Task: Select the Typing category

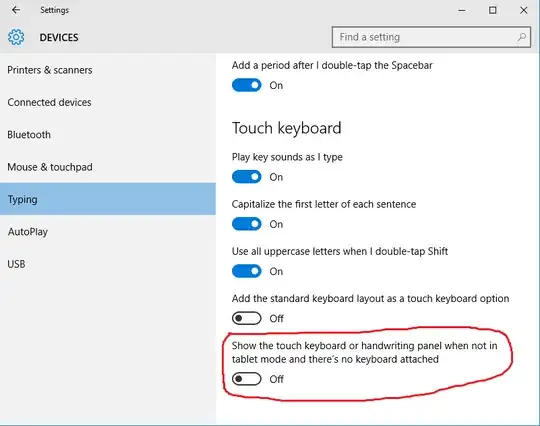Action: [x=108, y=199]
